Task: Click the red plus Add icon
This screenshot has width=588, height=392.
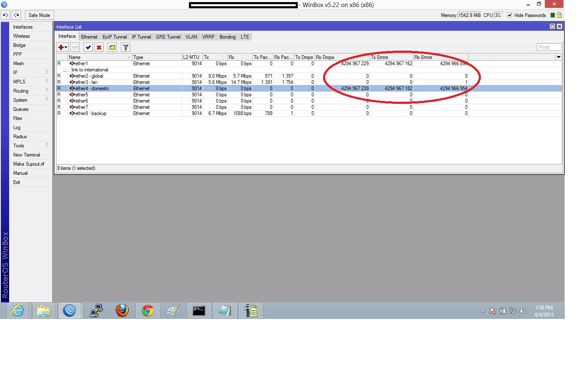Action: [62, 47]
